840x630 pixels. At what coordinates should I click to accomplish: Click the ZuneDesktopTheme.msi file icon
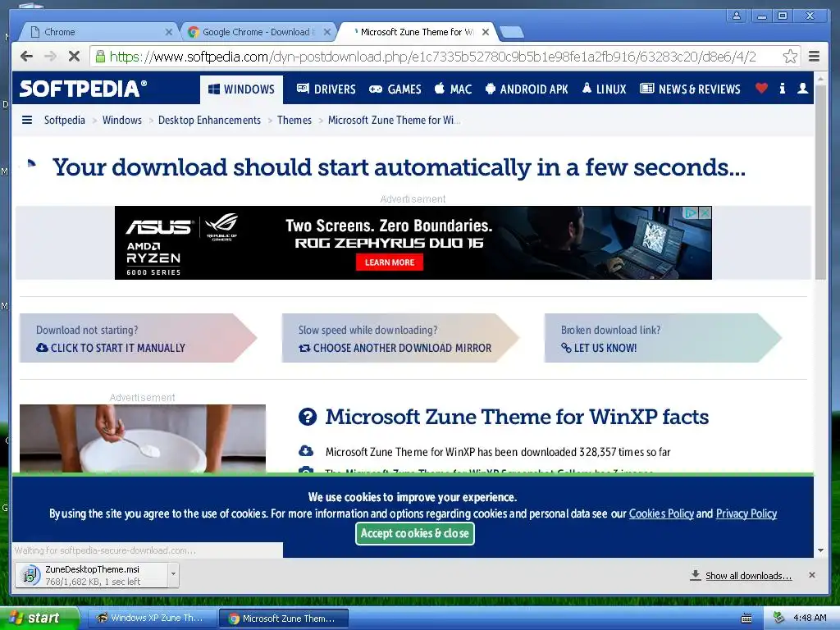30,575
